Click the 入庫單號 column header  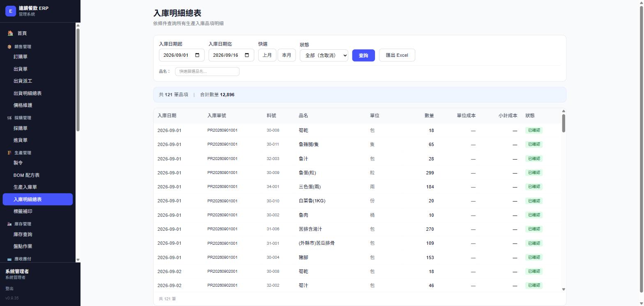coord(217,116)
